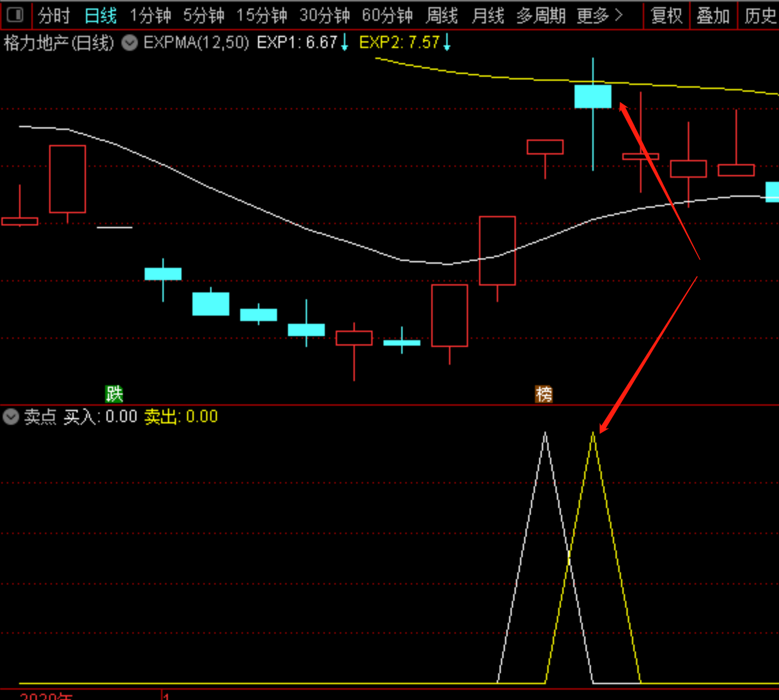Click the orange 榜 marker icon
This screenshot has height=700, width=779.
544,394
